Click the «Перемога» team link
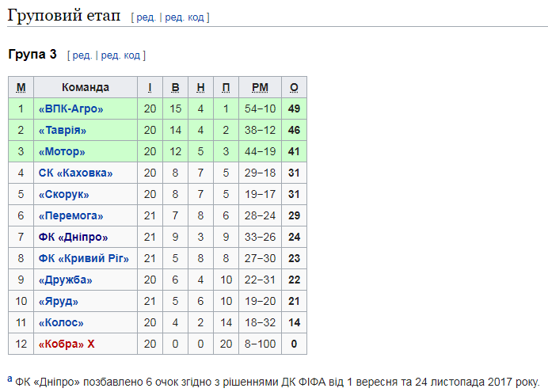The height and width of the screenshot is (392, 548). click(70, 215)
